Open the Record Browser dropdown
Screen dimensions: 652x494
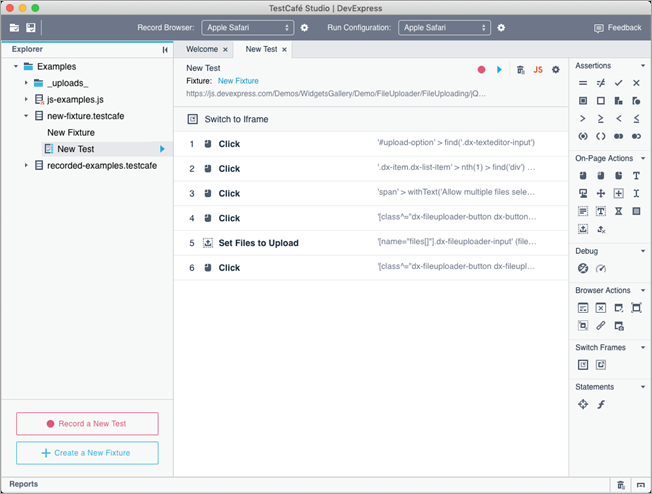(247, 27)
